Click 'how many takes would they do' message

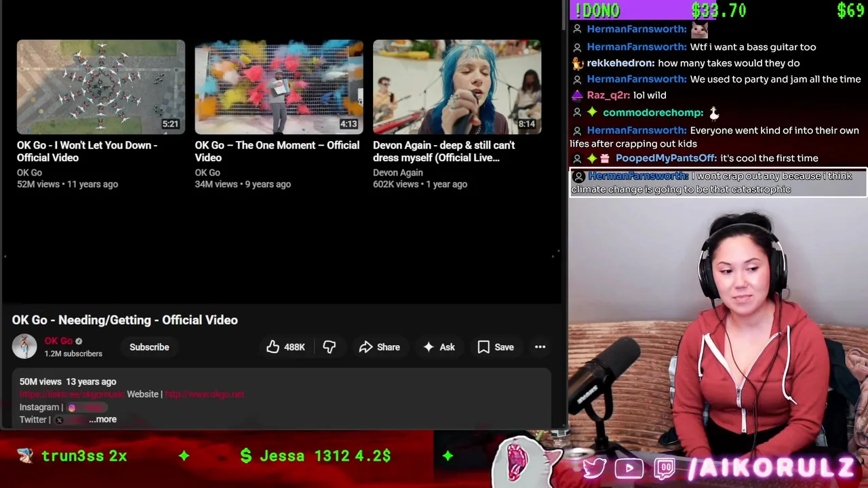click(729, 63)
